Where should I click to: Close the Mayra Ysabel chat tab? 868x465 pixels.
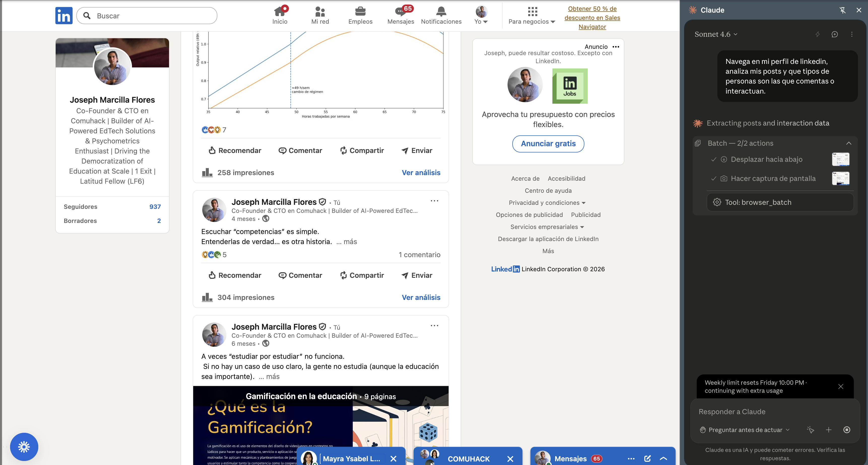click(x=393, y=459)
